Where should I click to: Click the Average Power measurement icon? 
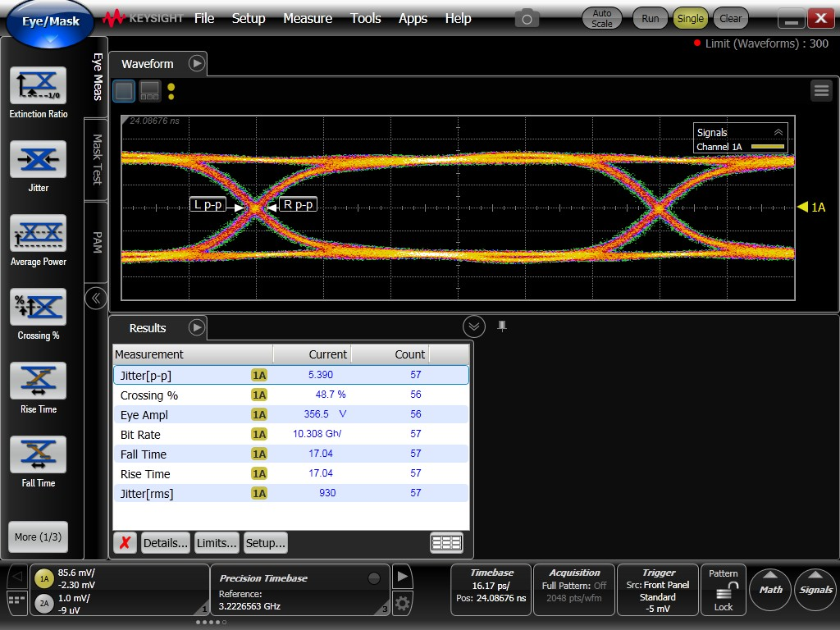(38, 233)
